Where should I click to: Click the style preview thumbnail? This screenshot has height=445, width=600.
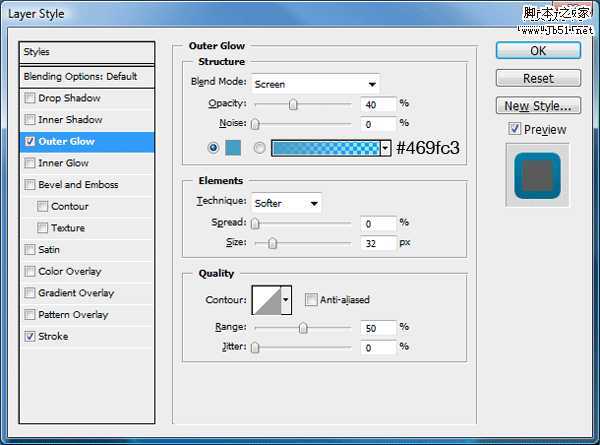point(537,175)
